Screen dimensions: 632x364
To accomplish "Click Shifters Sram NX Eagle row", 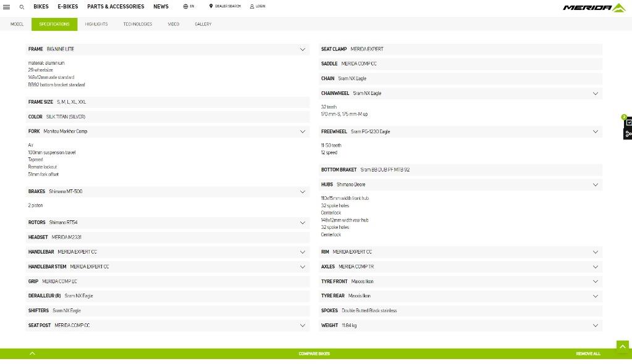I will 167,311.
